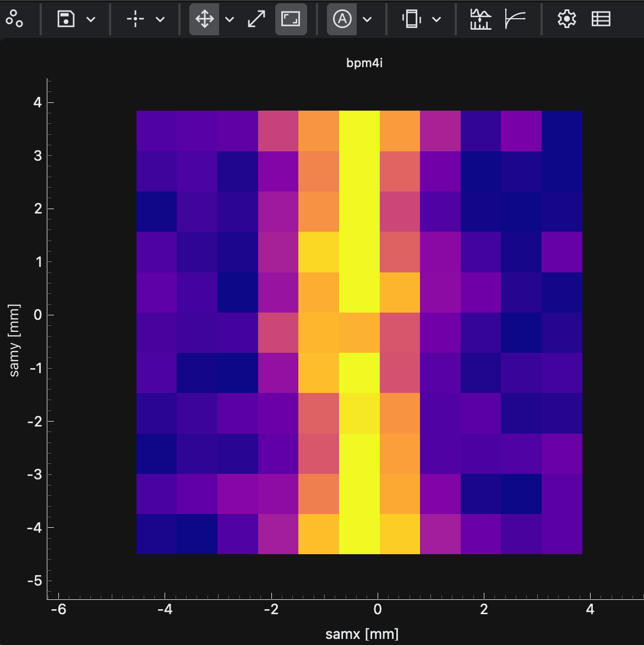Click the three-circles icon in toolbar
This screenshot has height=645, width=644.
click(14, 19)
